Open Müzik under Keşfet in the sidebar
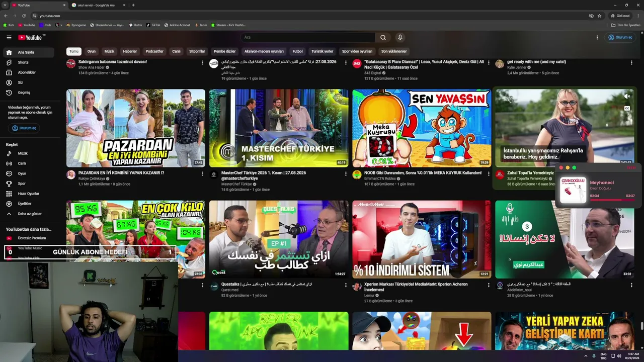Viewport: 644px width, 362px height. click(x=29, y=153)
